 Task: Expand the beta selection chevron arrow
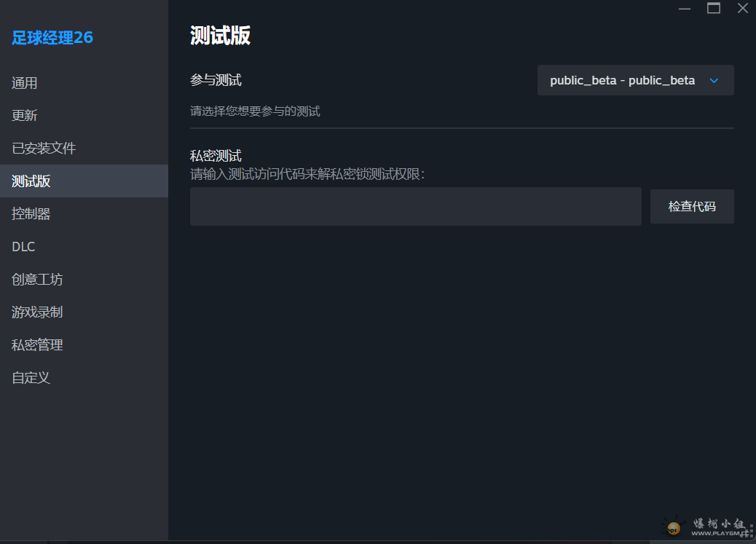click(x=713, y=80)
